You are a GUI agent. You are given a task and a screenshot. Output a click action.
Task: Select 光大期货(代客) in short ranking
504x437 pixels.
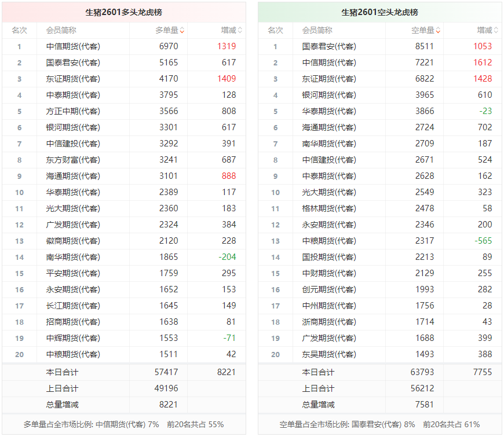coord(329,192)
